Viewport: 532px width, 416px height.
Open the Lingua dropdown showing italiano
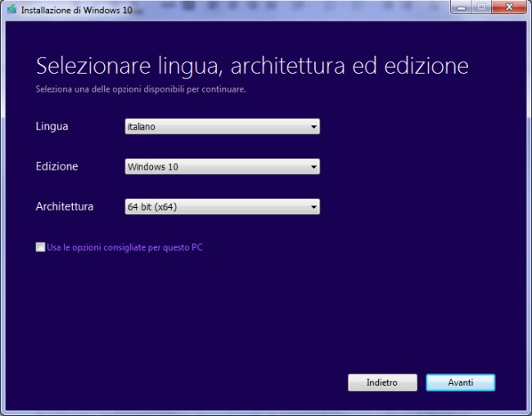(x=223, y=126)
